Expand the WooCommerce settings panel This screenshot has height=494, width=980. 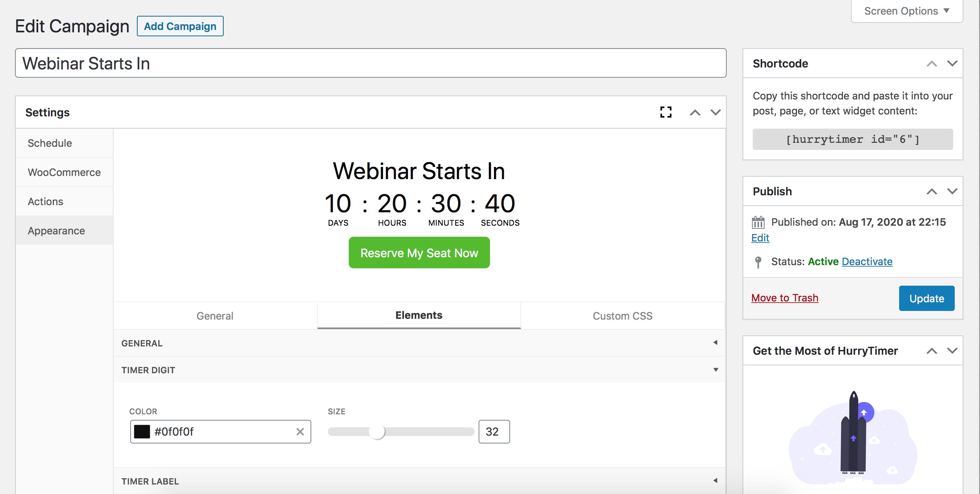click(x=63, y=172)
